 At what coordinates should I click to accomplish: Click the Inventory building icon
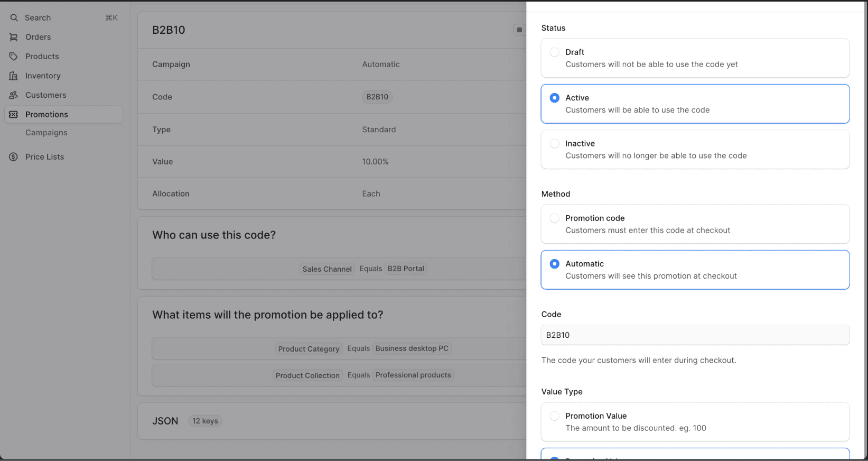pos(14,76)
